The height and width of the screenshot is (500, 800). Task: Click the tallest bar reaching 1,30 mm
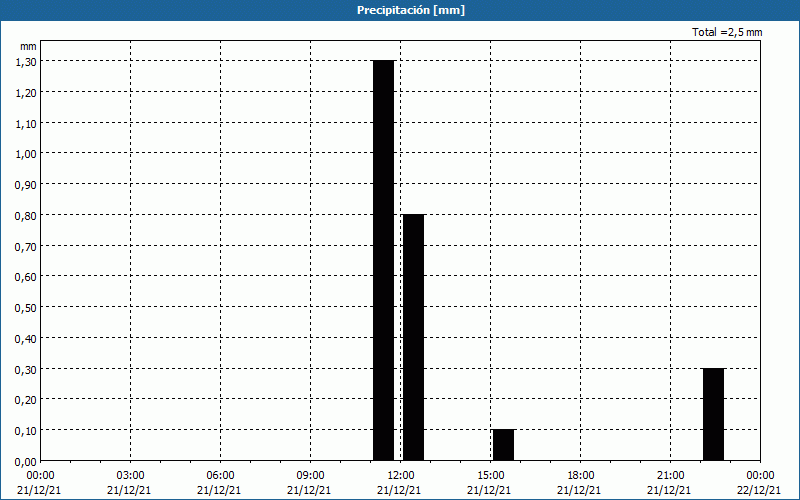click(x=384, y=260)
